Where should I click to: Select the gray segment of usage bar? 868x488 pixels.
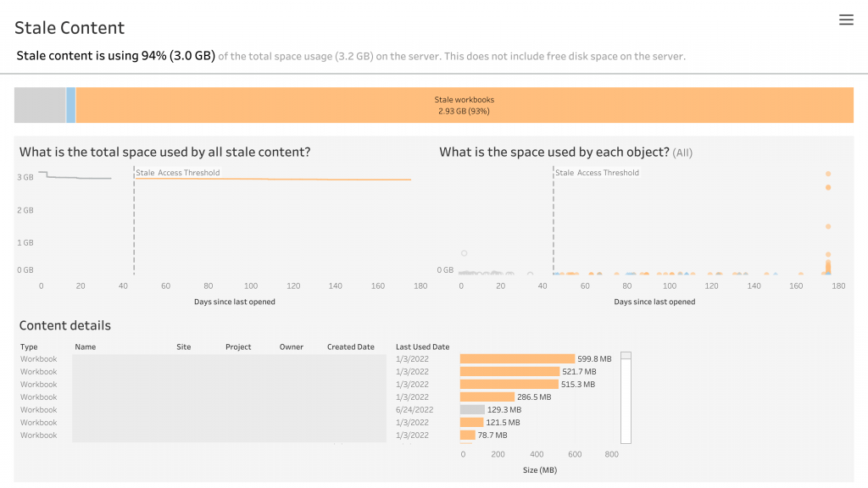(40, 105)
